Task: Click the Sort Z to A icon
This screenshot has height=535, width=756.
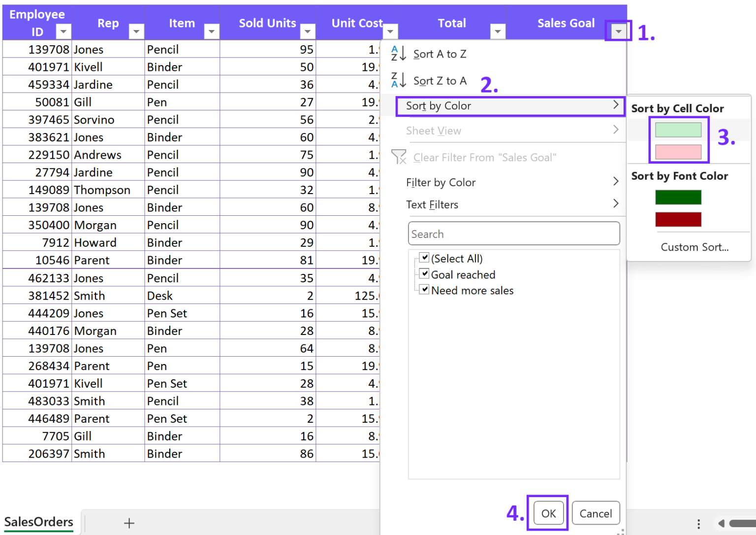Action: (x=398, y=80)
